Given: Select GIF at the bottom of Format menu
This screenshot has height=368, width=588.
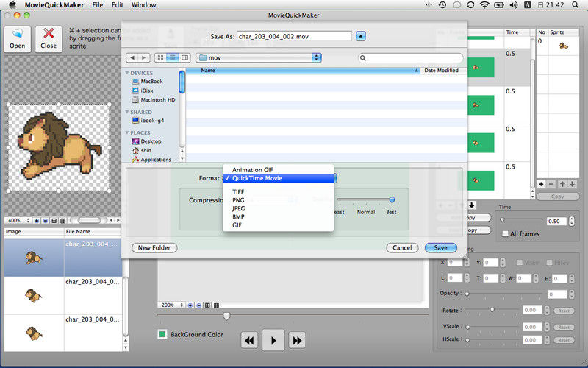Looking at the screenshot, I should 278,225.
